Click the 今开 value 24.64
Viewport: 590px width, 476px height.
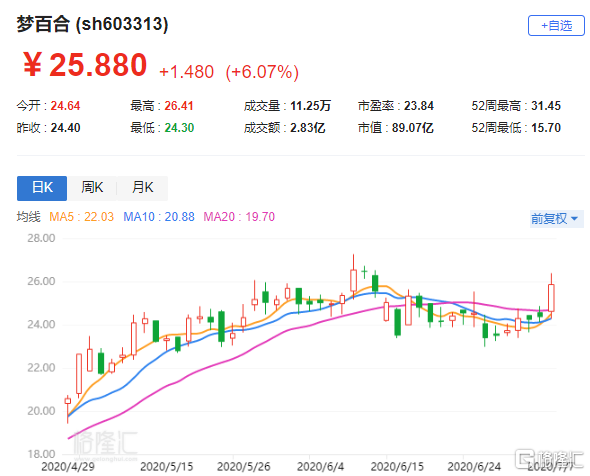[65, 106]
